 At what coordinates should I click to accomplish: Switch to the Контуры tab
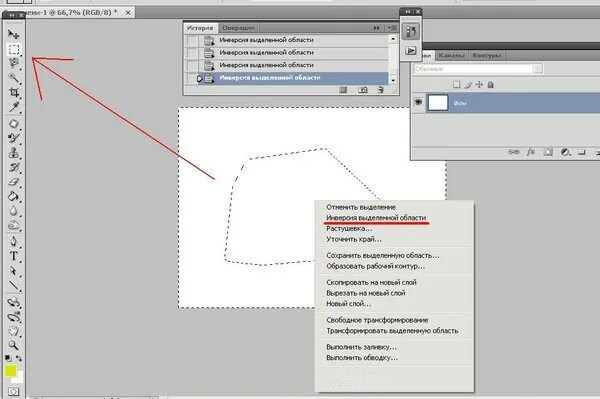487,55
